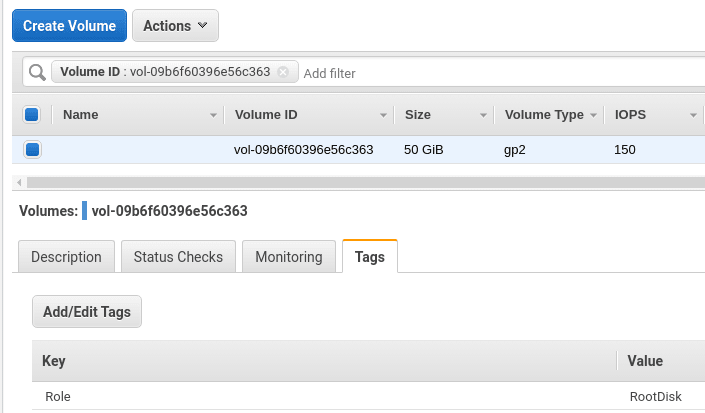Click the Create Volume button
This screenshot has height=413, width=705.
pyautogui.click(x=69, y=26)
